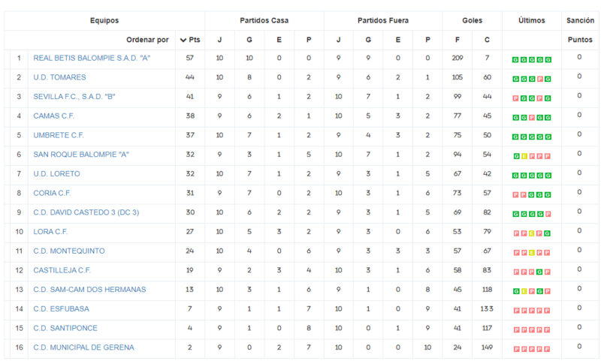Open CAMAS C.F. team link
The width and height of the screenshot is (601, 364).
click(x=53, y=116)
